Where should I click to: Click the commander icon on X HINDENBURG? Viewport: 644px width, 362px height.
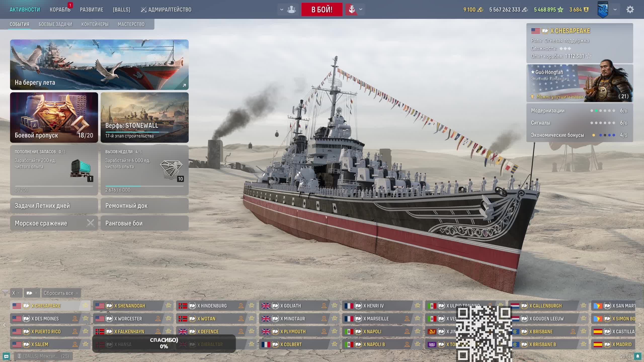[241, 306]
